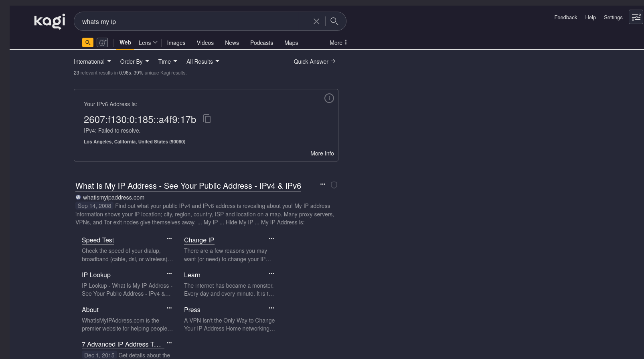Viewport: 644px width, 359px height.
Task: Click shield icon beside first result
Action: (x=334, y=185)
